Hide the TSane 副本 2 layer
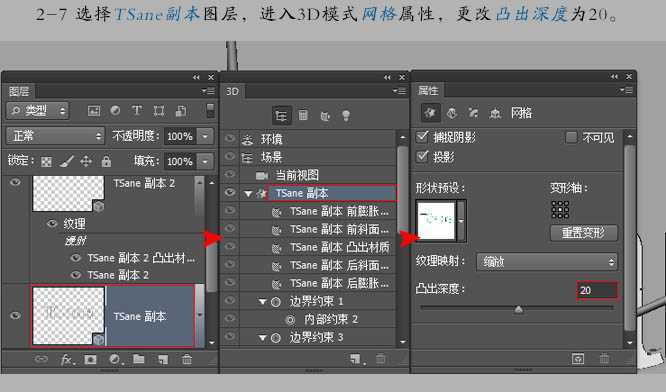This screenshot has width=666, height=392. (15, 183)
